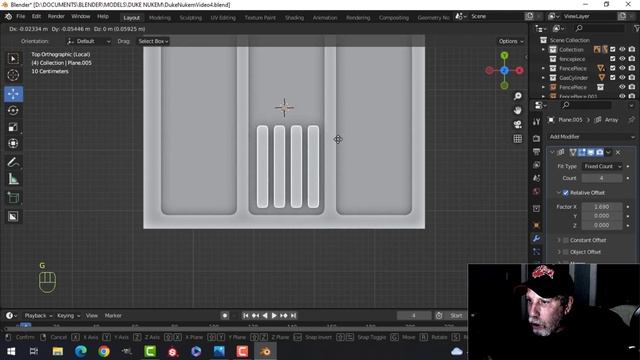
Task: Click the green Y axis gizmo ball
Action: coord(504,56)
